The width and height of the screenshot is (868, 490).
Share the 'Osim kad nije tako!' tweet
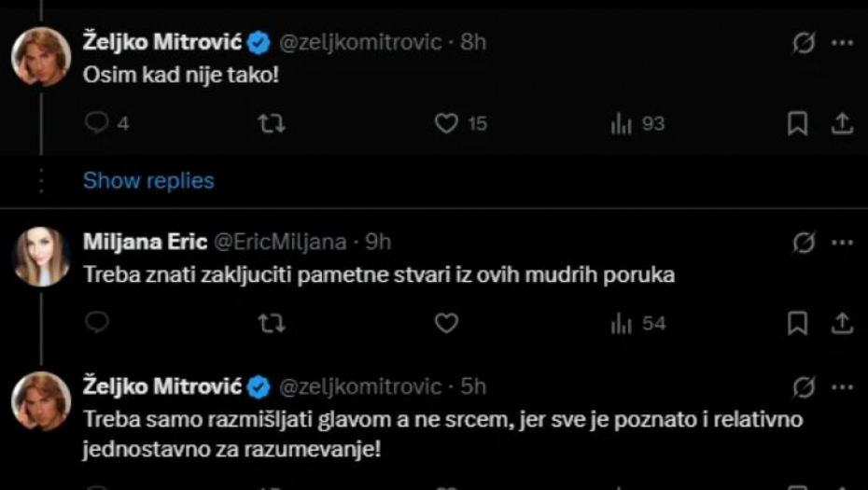click(842, 123)
